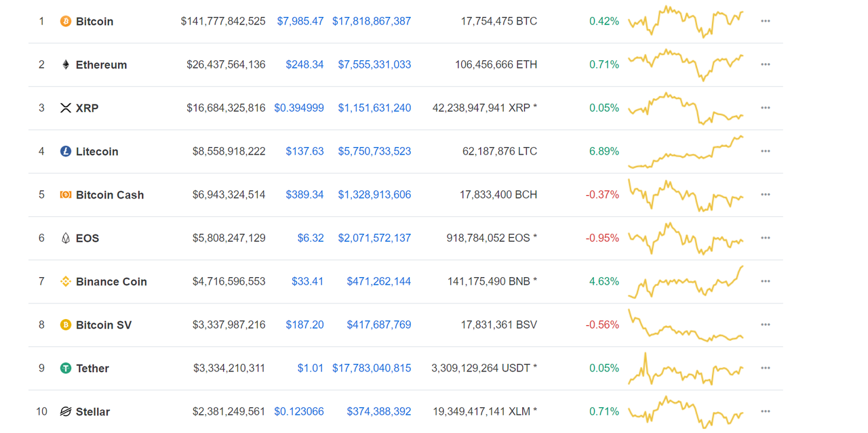Click Bitcoin market cap $141,777,842,525
The width and height of the screenshot is (868, 433).
point(223,21)
